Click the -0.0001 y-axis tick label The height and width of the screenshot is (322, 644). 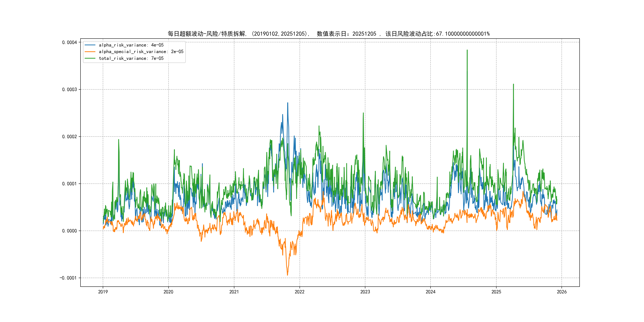tap(68, 278)
